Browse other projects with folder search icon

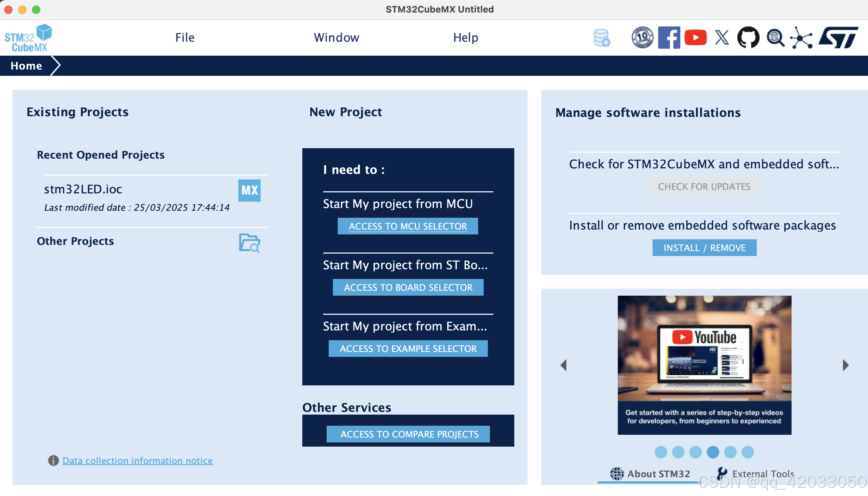pos(249,243)
